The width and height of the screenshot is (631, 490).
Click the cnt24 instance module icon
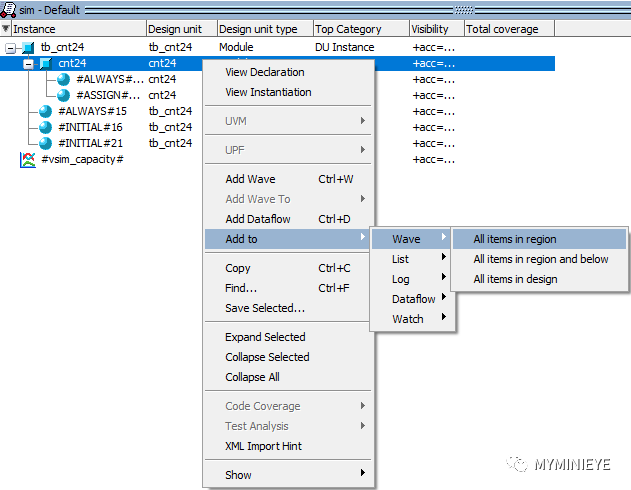click(x=46, y=63)
